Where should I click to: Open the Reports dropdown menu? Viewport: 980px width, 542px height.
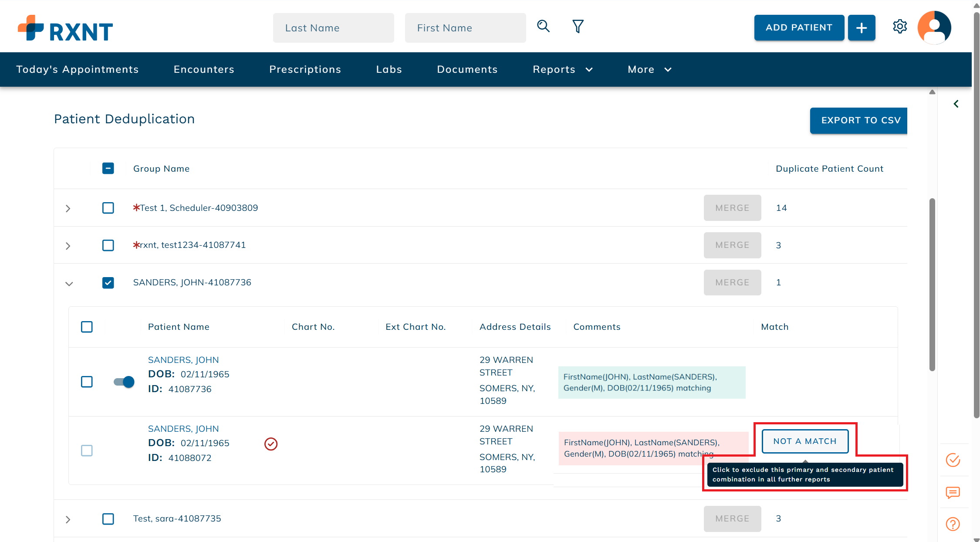(x=562, y=70)
